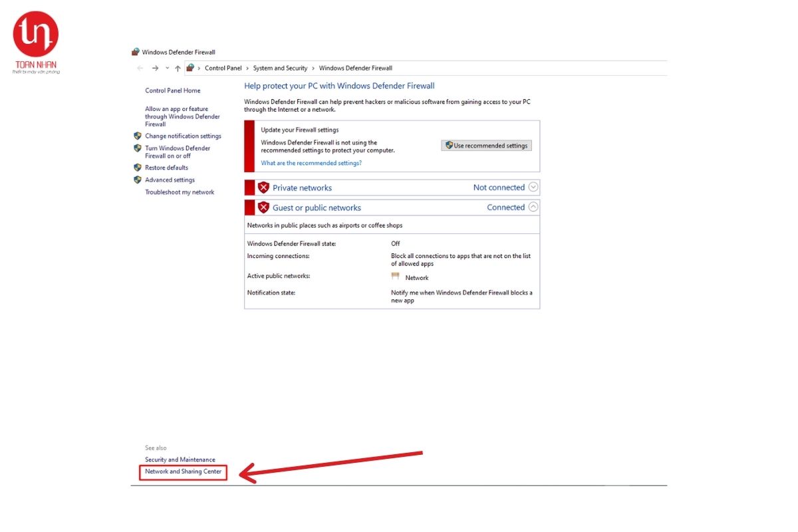Select Windows Defender Firewall in the breadcrumb
This screenshot has height=532, width=798.
tap(356, 68)
